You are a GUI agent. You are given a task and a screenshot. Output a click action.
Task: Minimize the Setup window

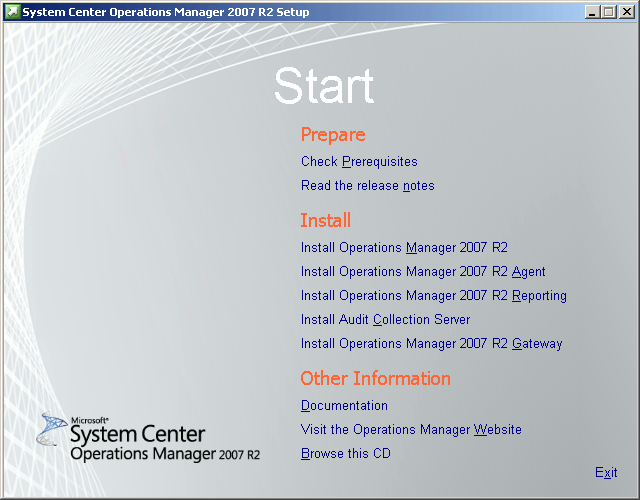point(592,12)
